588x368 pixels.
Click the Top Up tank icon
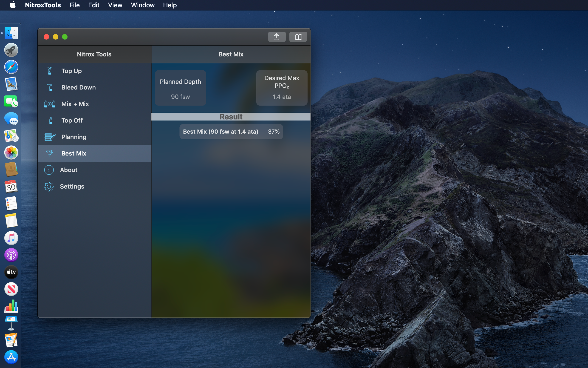click(x=50, y=71)
